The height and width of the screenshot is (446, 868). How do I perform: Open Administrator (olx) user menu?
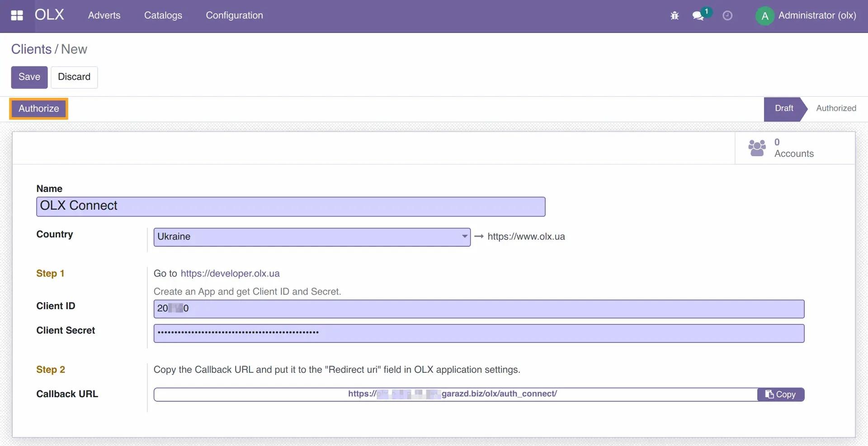tap(816, 15)
